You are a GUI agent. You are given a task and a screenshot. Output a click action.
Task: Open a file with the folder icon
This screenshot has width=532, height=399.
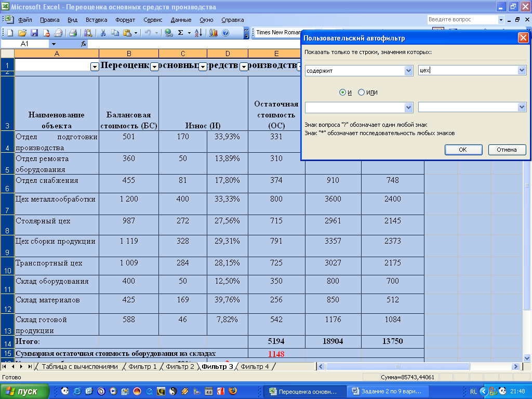point(22,33)
